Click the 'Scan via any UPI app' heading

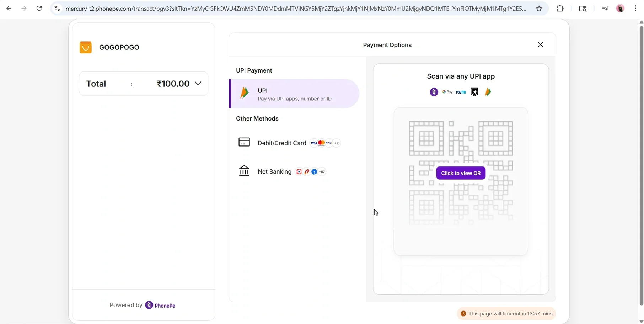tap(461, 76)
